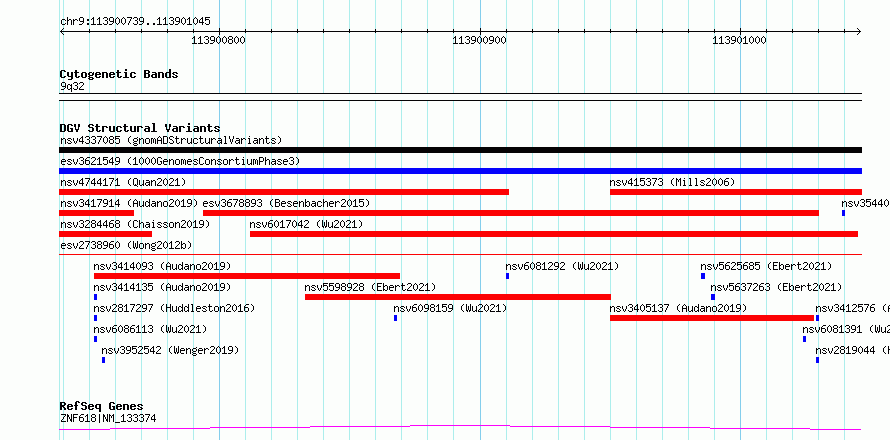Click nsv3405137 (Audano2019) label
Image resolution: width=890 pixels, height=440 pixels.
click(678, 308)
